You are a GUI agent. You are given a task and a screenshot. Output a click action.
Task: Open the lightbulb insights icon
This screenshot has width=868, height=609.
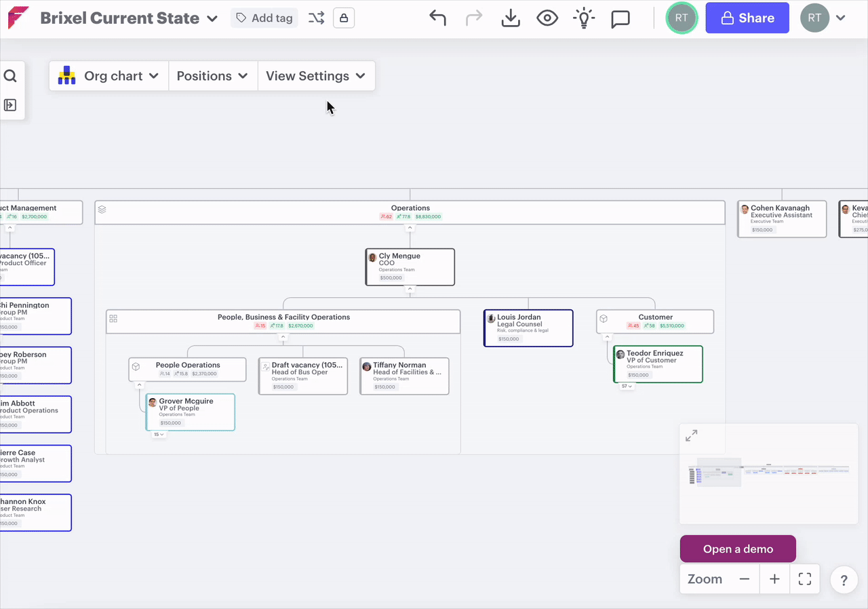point(583,18)
